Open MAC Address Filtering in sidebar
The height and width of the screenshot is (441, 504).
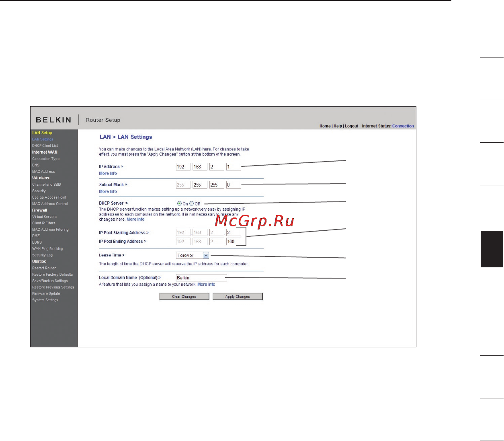pyautogui.click(x=50, y=229)
